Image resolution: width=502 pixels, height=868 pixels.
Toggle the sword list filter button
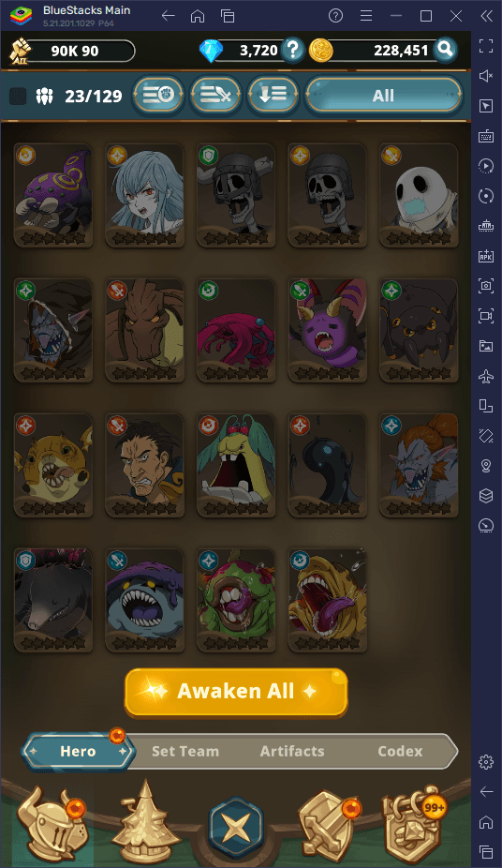tap(215, 96)
